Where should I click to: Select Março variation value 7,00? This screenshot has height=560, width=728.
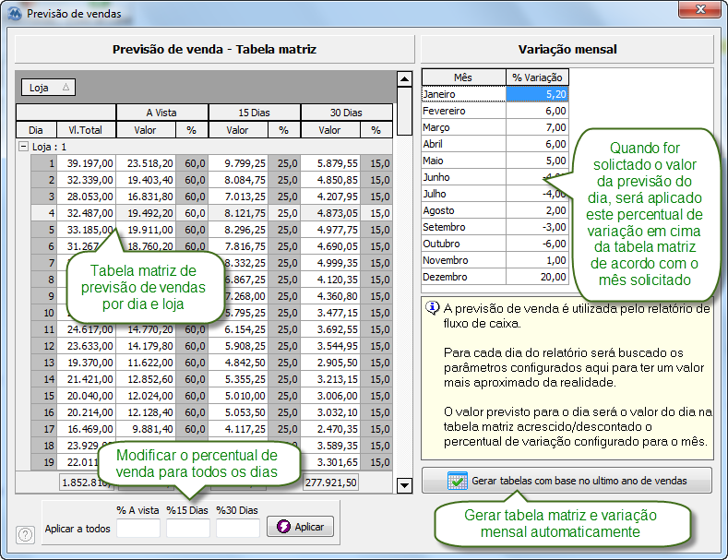point(537,127)
